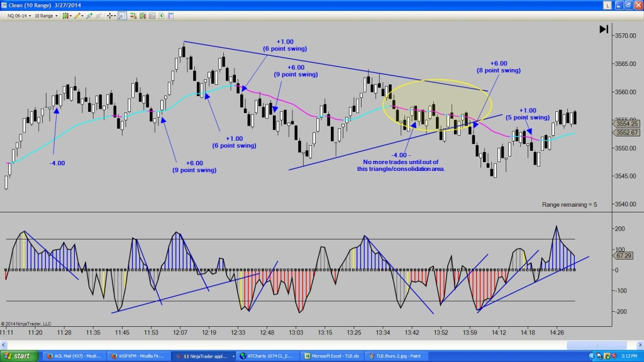The image size is (644, 362).
Task: Select the '+1.00 (5 point swing)' annotation
Action: tap(528, 114)
